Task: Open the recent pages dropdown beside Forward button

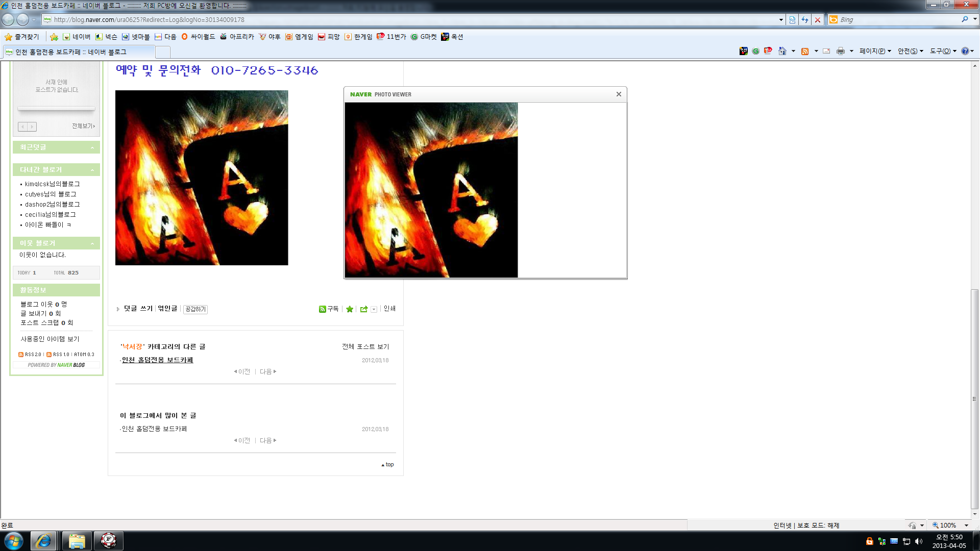Action: pos(34,19)
